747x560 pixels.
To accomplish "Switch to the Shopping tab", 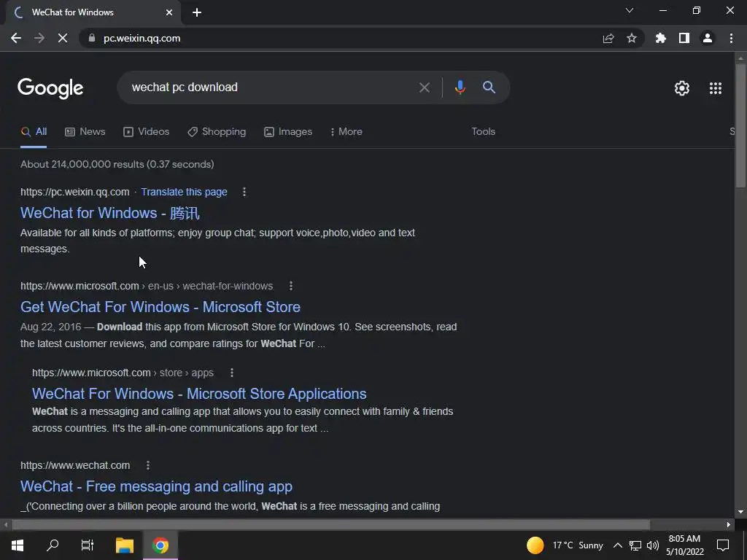I will (x=217, y=132).
